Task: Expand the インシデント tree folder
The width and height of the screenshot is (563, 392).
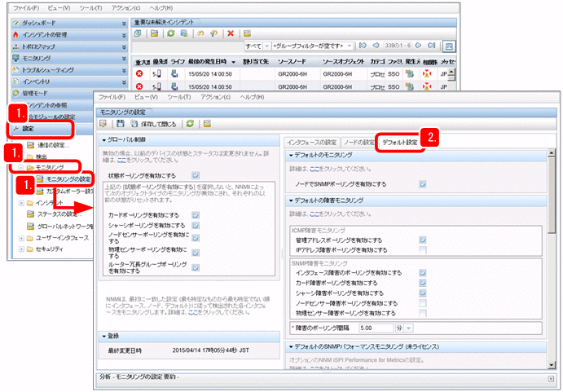Action: 21,204
